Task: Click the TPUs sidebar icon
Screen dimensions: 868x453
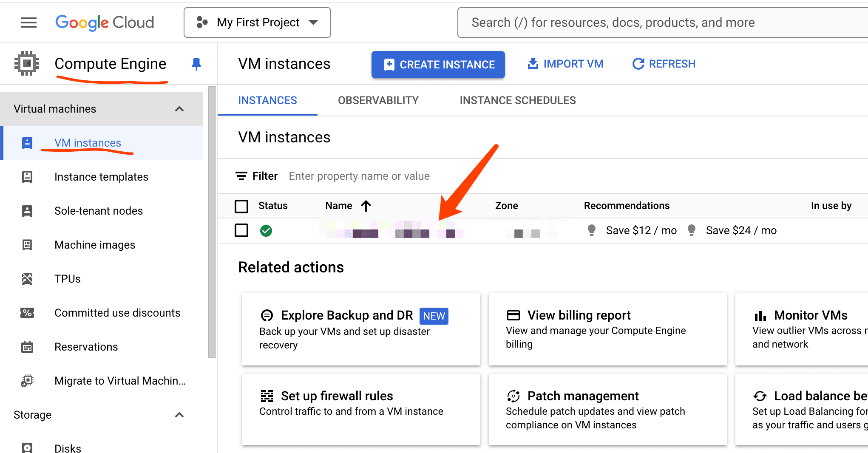Action: pos(27,279)
